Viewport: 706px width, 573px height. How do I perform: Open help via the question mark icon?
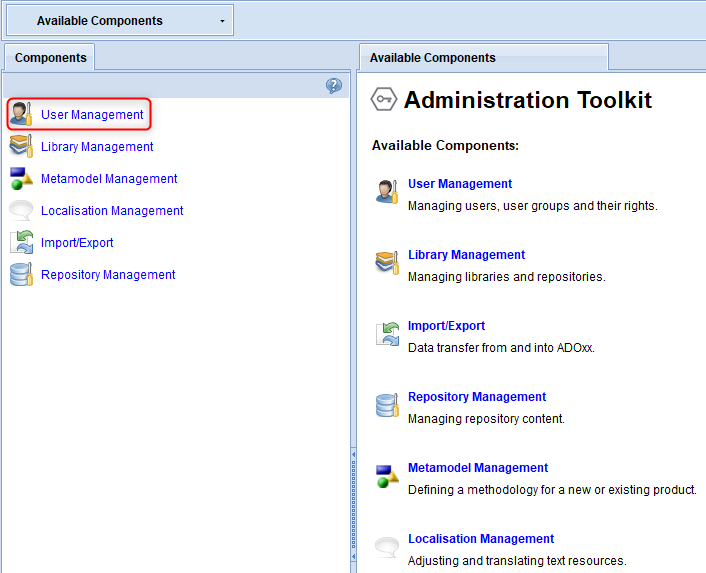[x=334, y=85]
